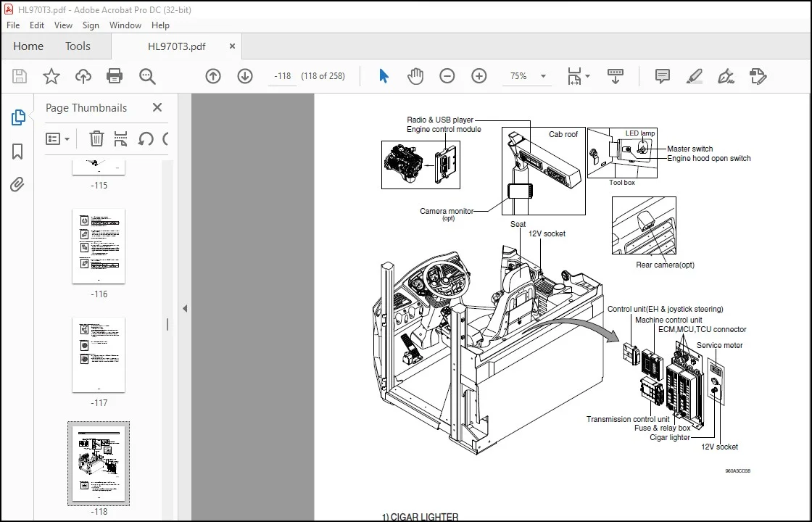Viewport: 812px width, 522px height.
Task: Switch to the Home tab
Action: point(28,46)
